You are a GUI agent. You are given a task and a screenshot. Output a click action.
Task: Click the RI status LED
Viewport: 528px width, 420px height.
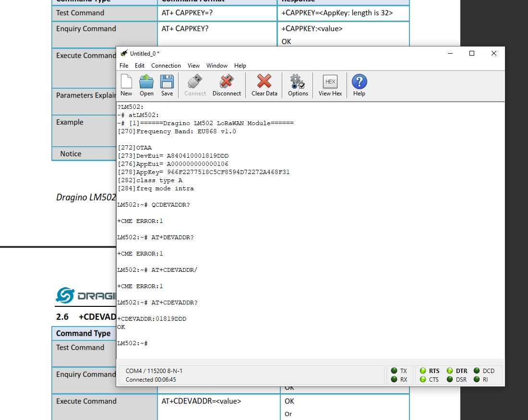477,379
